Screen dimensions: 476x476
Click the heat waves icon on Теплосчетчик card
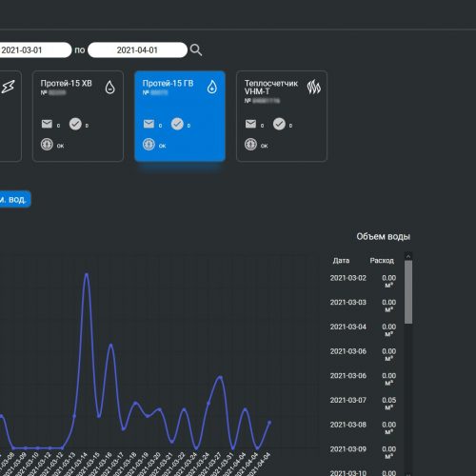click(x=314, y=87)
